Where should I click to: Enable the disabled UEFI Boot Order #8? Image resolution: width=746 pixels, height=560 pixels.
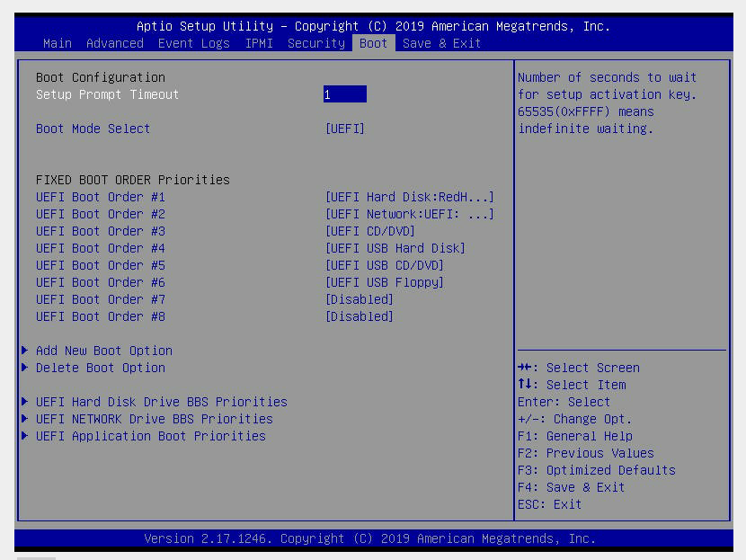[360, 316]
